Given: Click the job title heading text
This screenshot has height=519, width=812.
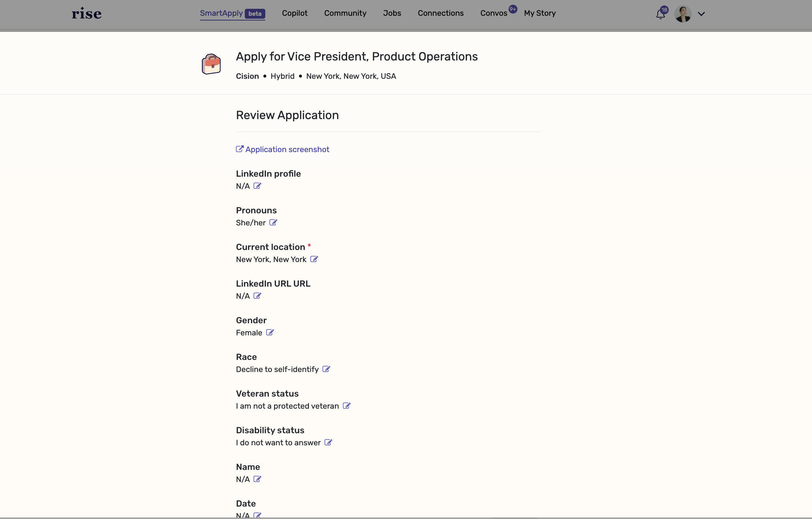Looking at the screenshot, I should tap(357, 56).
